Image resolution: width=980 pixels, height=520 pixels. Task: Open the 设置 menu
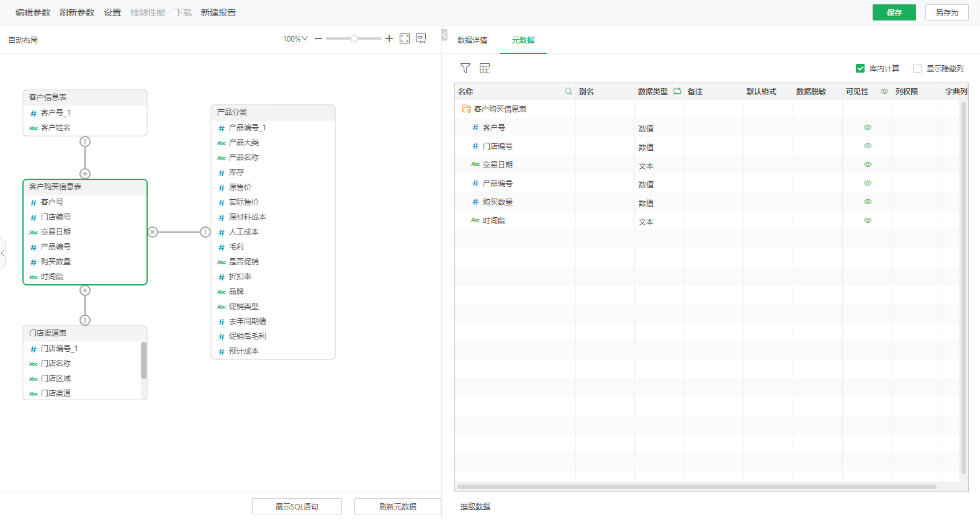(112, 12)
